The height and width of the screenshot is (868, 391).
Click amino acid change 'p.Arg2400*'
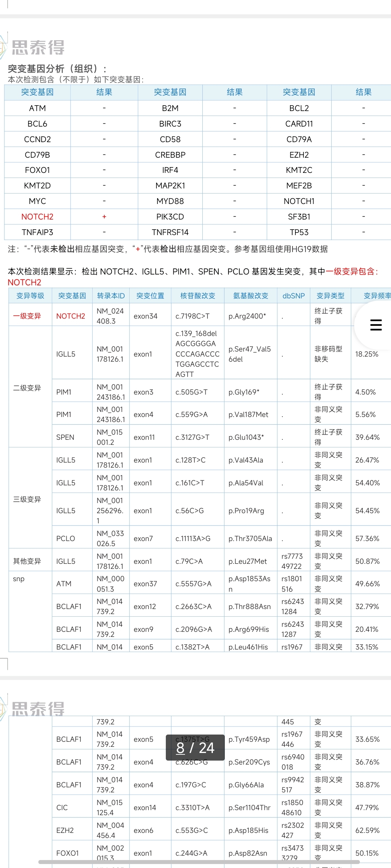[x=247, y=316]
